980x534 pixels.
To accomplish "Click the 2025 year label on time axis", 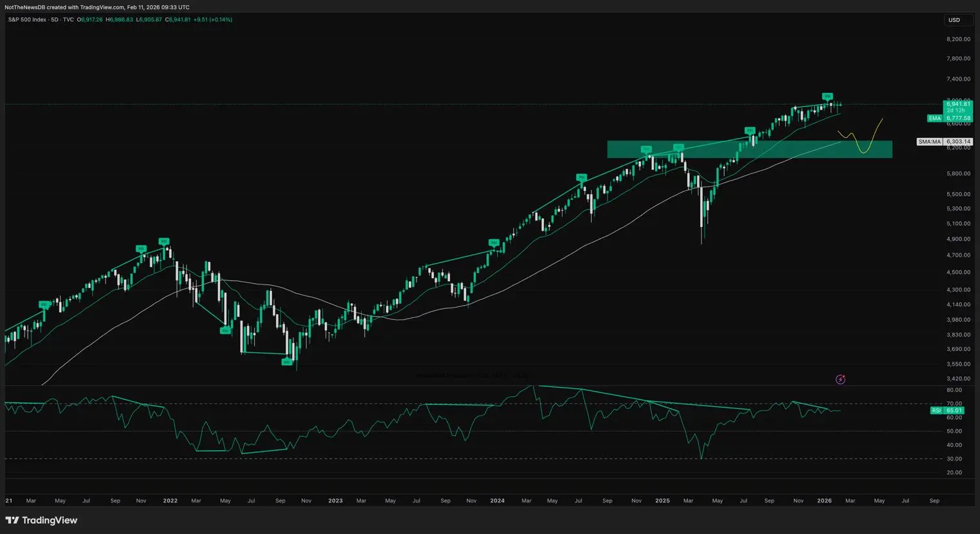I will (662, 500).
